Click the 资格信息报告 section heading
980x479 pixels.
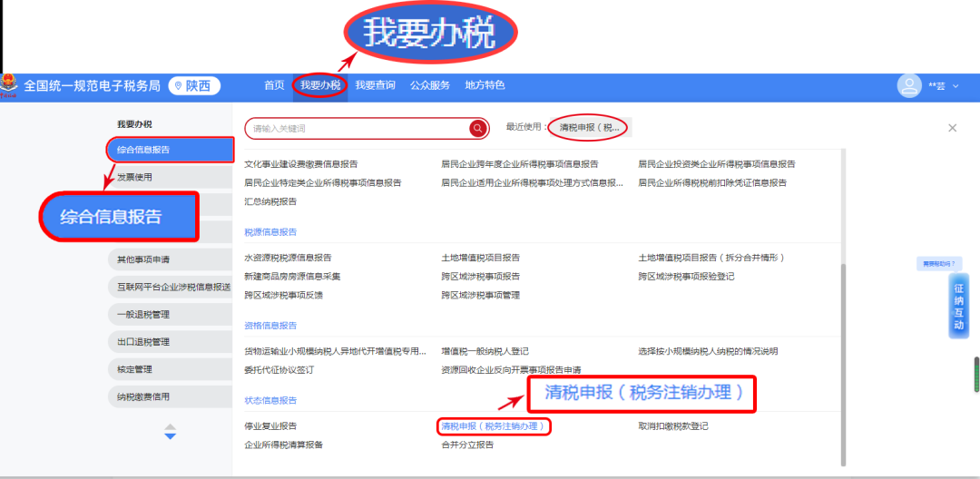point(270,326)
